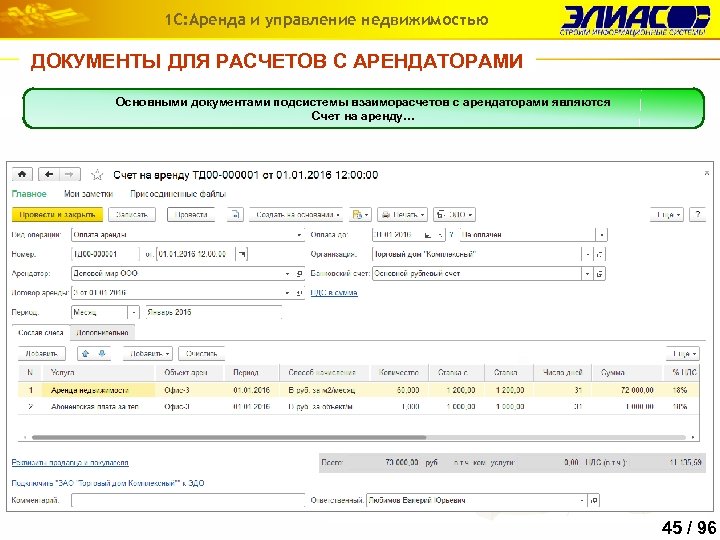Move row up with up arrow
The height and width of the screenshot is (540, 720).
[x=85, y=354]
